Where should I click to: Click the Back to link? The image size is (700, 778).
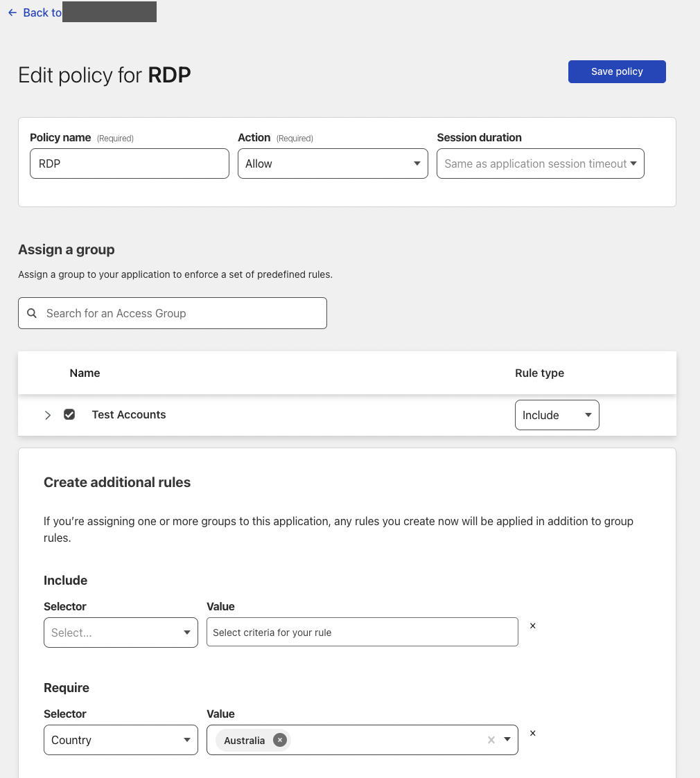(x=42, y=12)
